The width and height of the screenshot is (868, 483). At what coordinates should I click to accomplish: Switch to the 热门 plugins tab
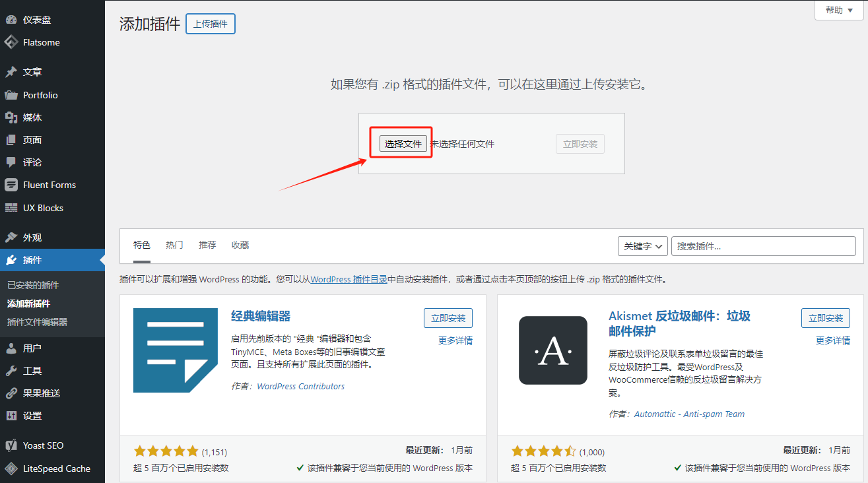coord(174,245)
